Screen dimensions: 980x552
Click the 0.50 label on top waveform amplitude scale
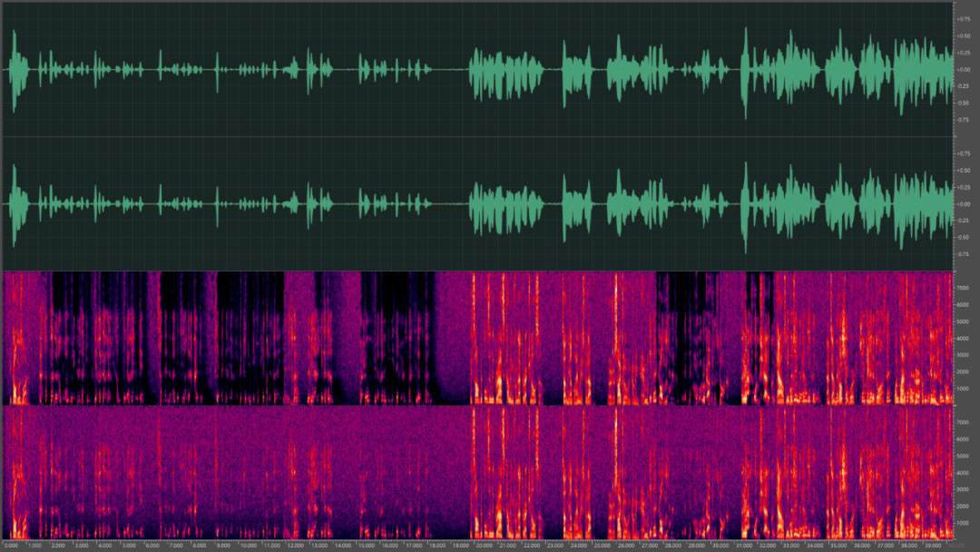coord(964,35)
